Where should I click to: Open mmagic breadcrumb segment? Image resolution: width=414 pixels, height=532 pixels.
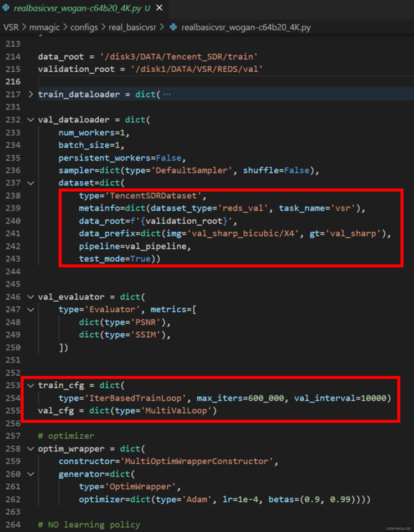tap(44, 27)
